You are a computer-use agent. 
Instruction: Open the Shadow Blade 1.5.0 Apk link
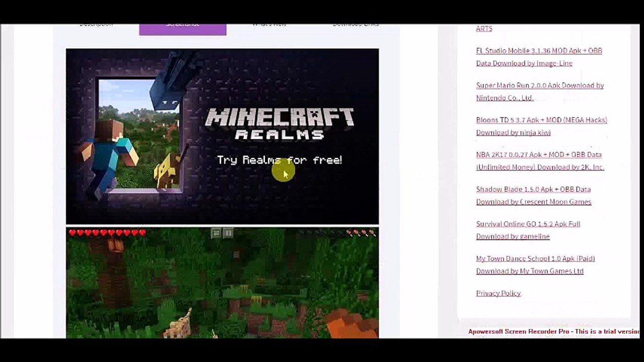pyautogui.click(x=533, y=196)
